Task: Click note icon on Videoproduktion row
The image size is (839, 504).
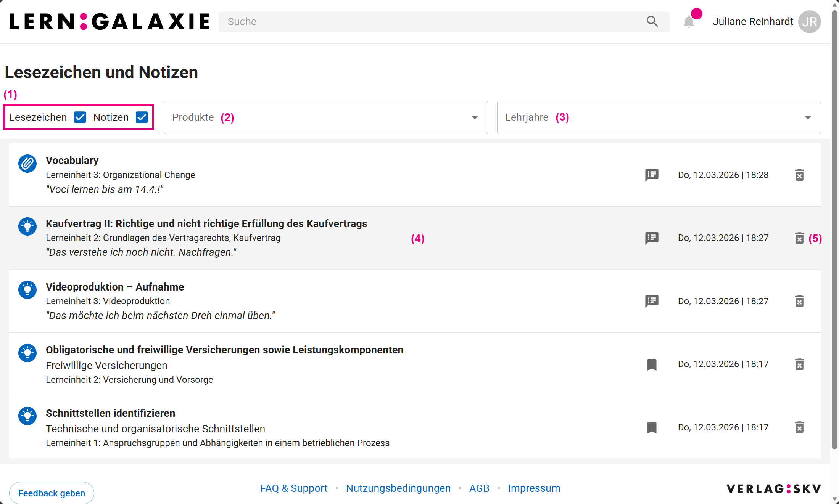Action: [x=652, y=301]
